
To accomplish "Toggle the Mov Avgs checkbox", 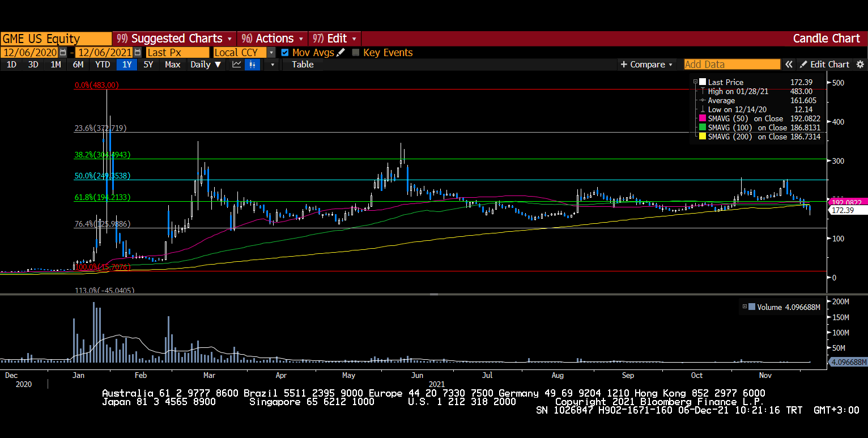I will click(x=285, y=52).
